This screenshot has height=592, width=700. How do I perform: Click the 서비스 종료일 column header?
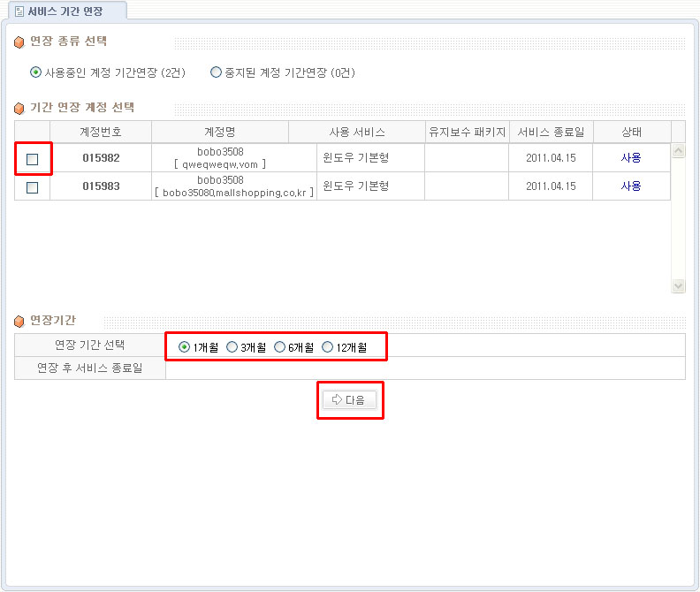[x=551, y=132]
